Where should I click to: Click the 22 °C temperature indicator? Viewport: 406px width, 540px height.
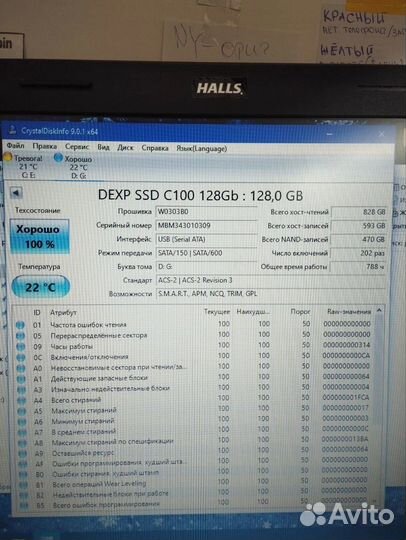tap(41, 287)
